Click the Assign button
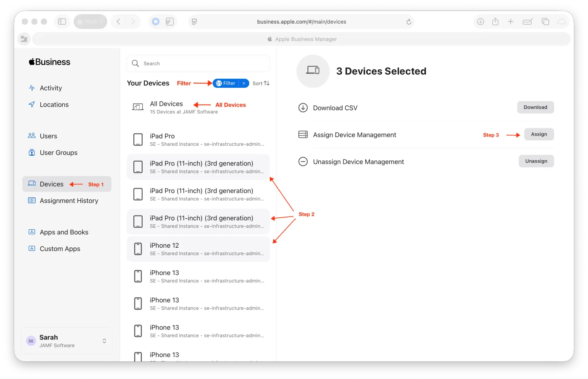 (539, 134)
